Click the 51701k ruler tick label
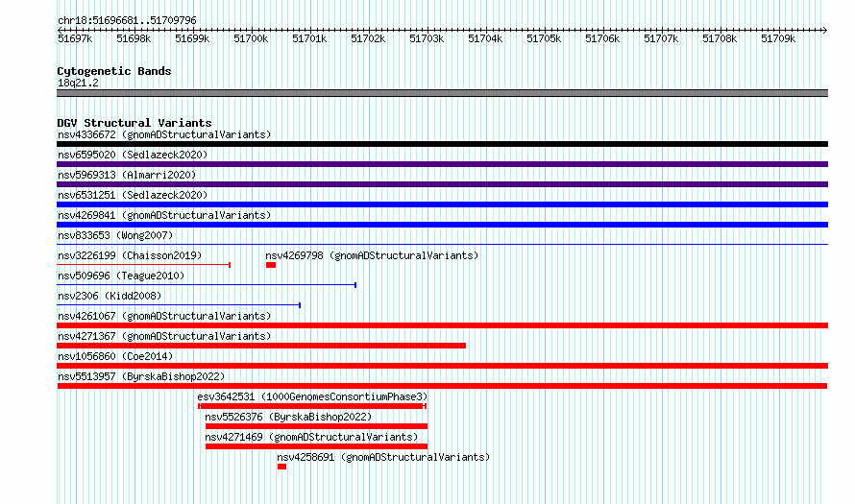This screenshot has height=504, width=855. pos(309,38)
